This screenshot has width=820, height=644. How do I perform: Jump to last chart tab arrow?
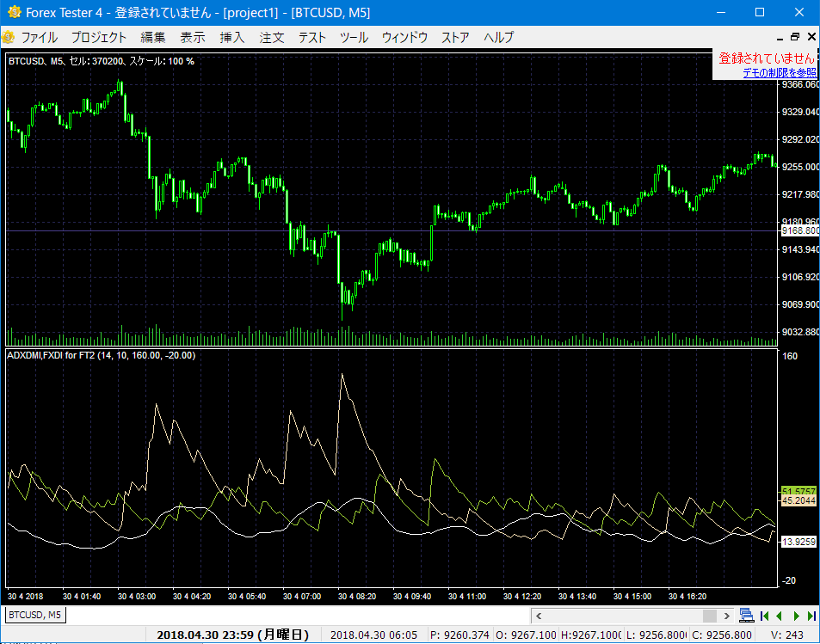811,616
